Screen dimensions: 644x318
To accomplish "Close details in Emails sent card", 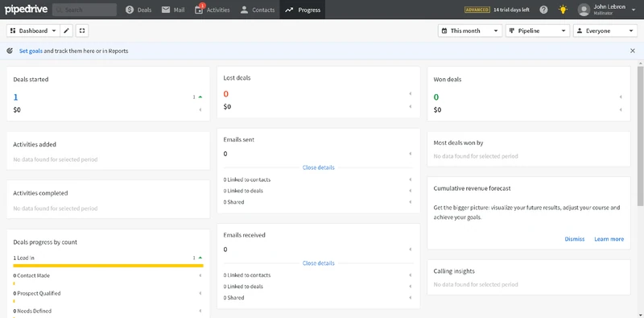I will tap(318, 167).
